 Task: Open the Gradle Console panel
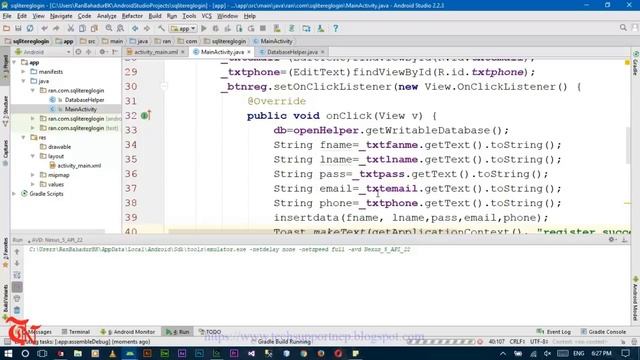point(603,332)
